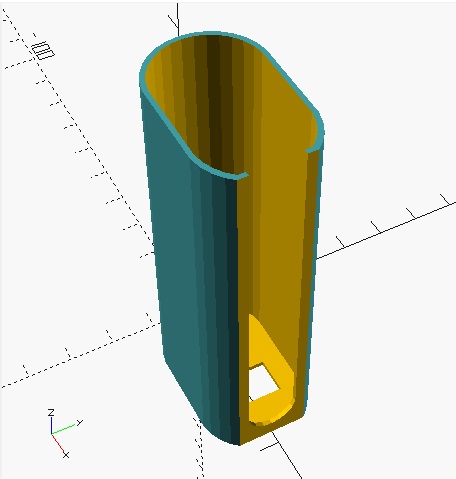Image resolution: width=456 pixels, height=479 pixels.
Task: Click the Z label on the axis indicator
Action: [x=51, y=413]
